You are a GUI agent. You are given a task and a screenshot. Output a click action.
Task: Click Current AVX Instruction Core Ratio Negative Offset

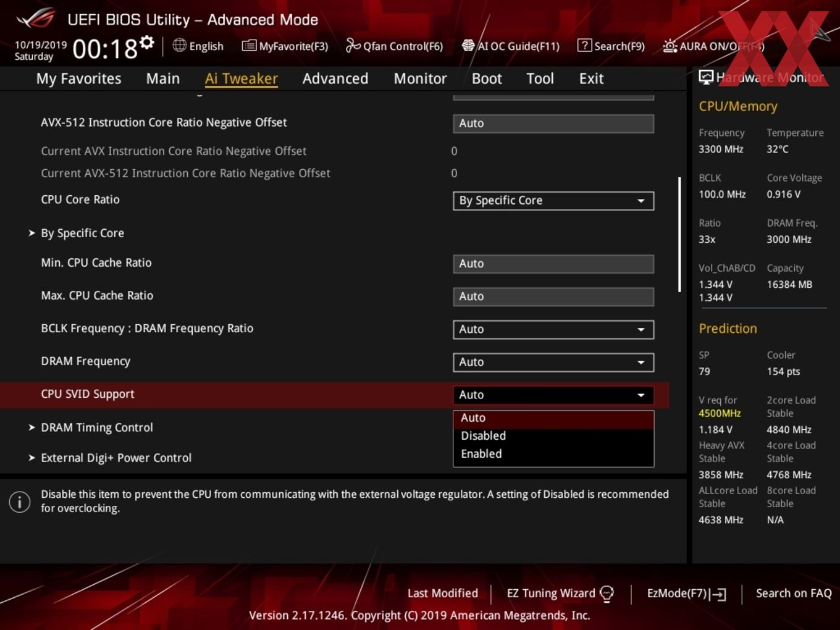(174, 151)
